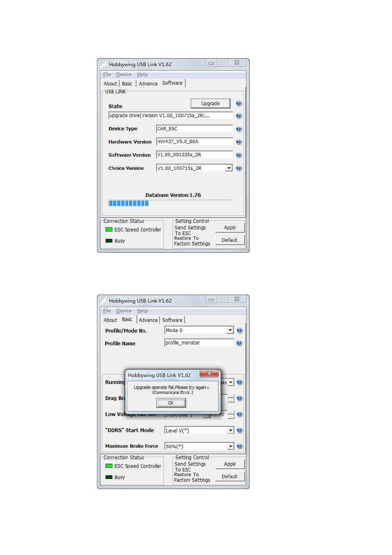This screenshot has width=392, height=555.
Task: Open the Running Mode dropdown arrow
Action: point(231,382)
